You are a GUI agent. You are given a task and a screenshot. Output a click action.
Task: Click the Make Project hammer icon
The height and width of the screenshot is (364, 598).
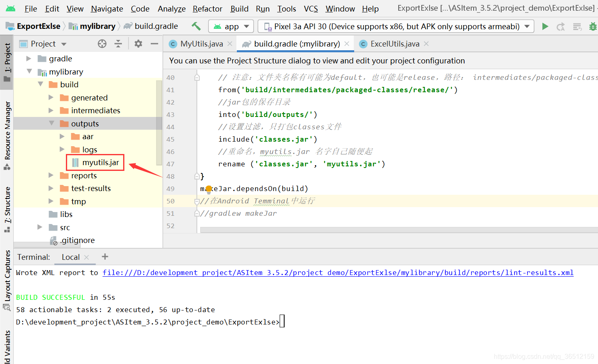[196, 26]
